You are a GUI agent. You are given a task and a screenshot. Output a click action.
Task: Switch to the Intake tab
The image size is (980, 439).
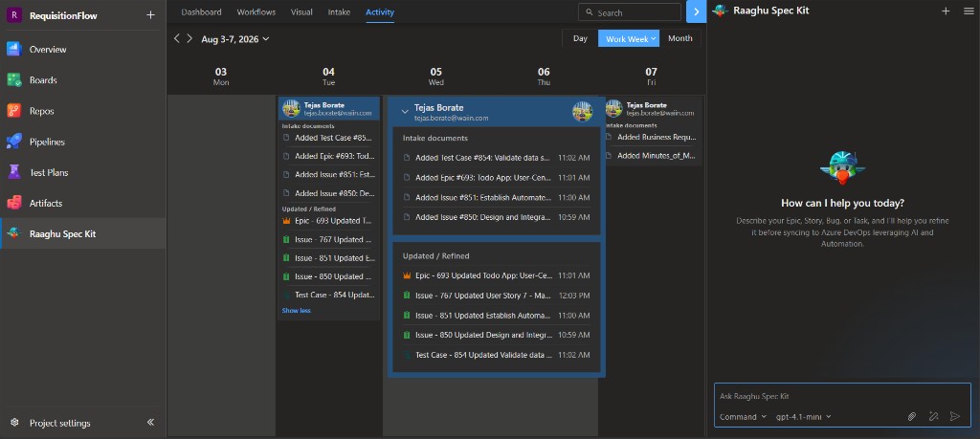point(340,11)
